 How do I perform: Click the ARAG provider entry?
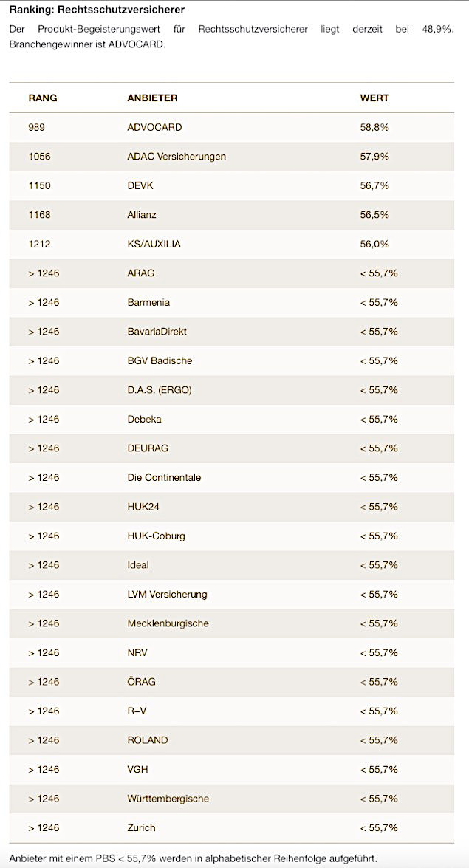(141, 273)
